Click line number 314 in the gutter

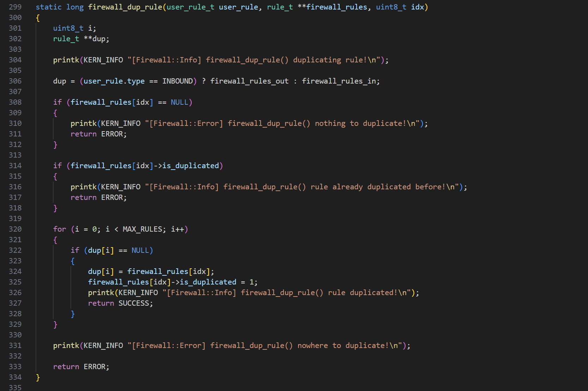tap(15, 165)
